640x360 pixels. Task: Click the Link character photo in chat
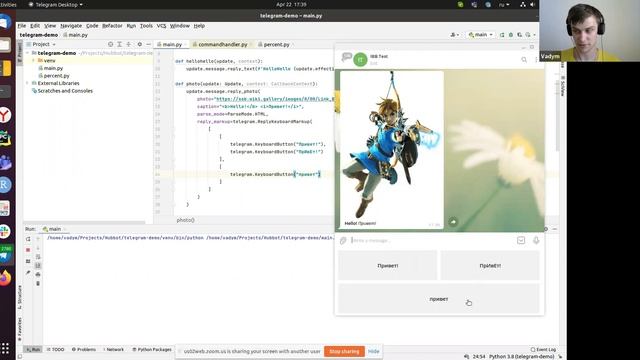click(x=392, y=145)
